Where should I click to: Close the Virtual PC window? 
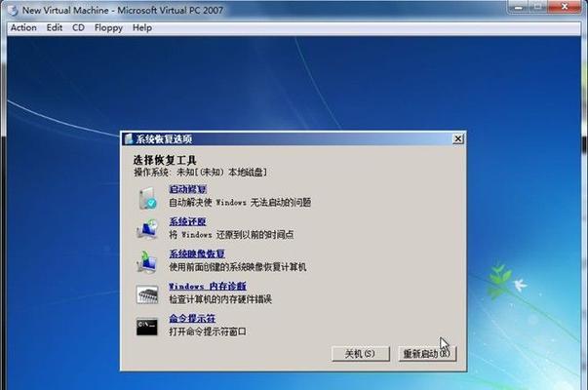pos(565,7)
